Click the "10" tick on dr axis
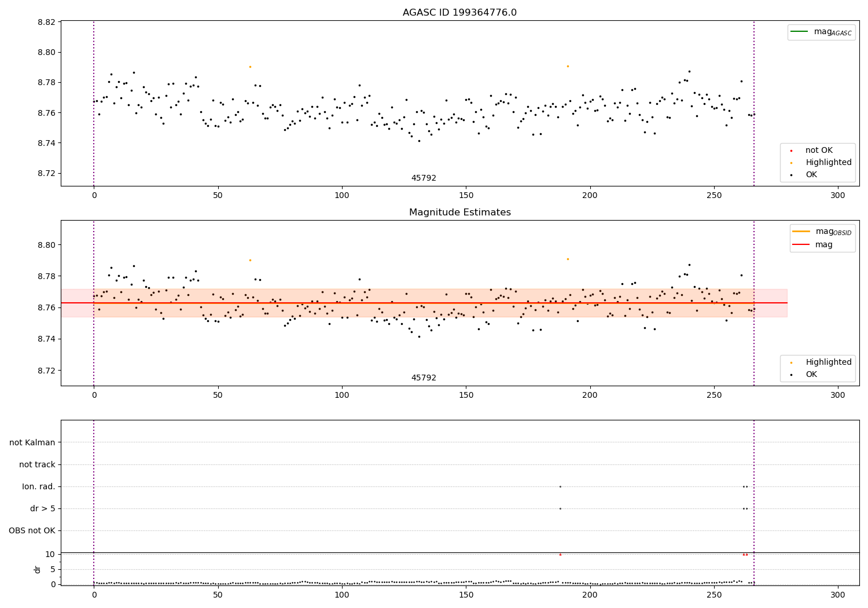868x608 pixels. click(50, 554)
